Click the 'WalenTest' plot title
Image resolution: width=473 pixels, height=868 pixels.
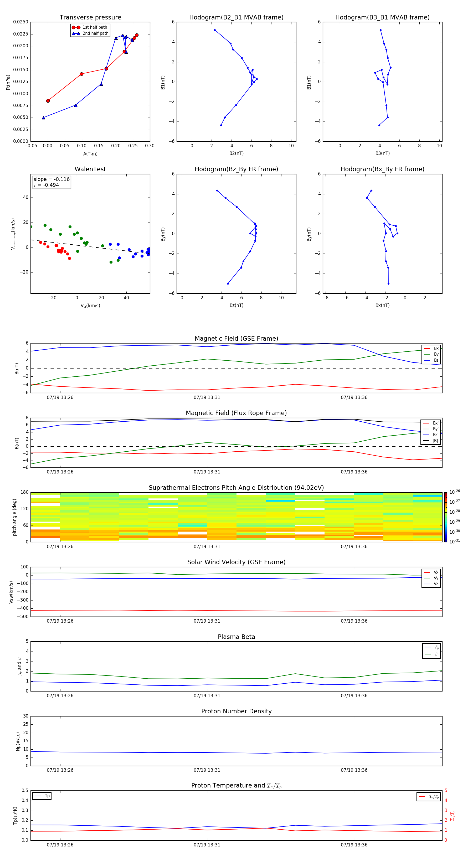[90, 169]
